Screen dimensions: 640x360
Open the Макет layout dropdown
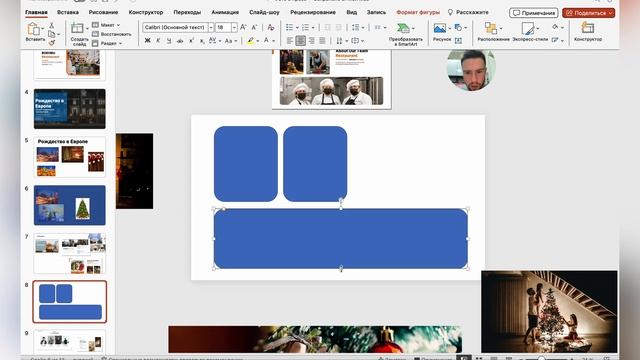[106, 25]
